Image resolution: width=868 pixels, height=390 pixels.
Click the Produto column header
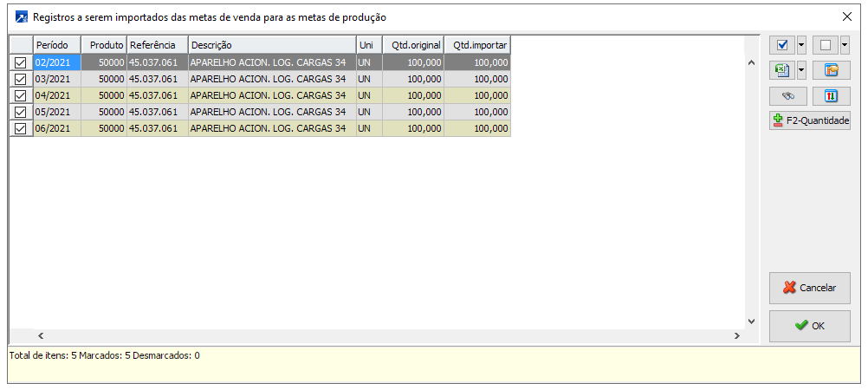[104, 45]
